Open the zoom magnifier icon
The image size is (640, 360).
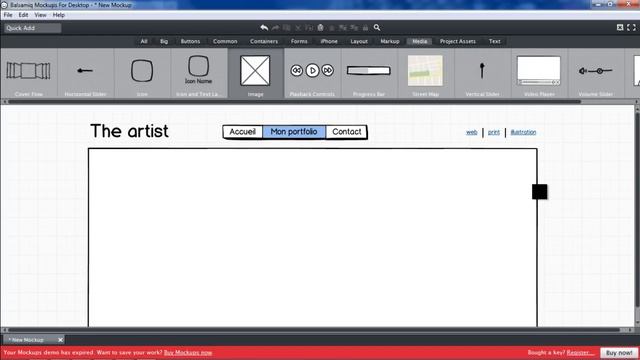(377, 28)
